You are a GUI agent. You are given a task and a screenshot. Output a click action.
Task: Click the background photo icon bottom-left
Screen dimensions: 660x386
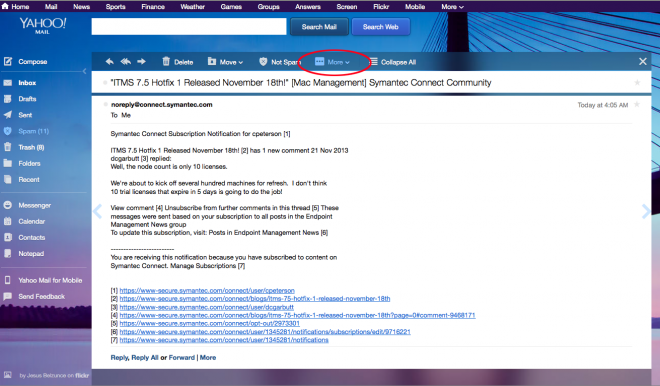[8, 375]
